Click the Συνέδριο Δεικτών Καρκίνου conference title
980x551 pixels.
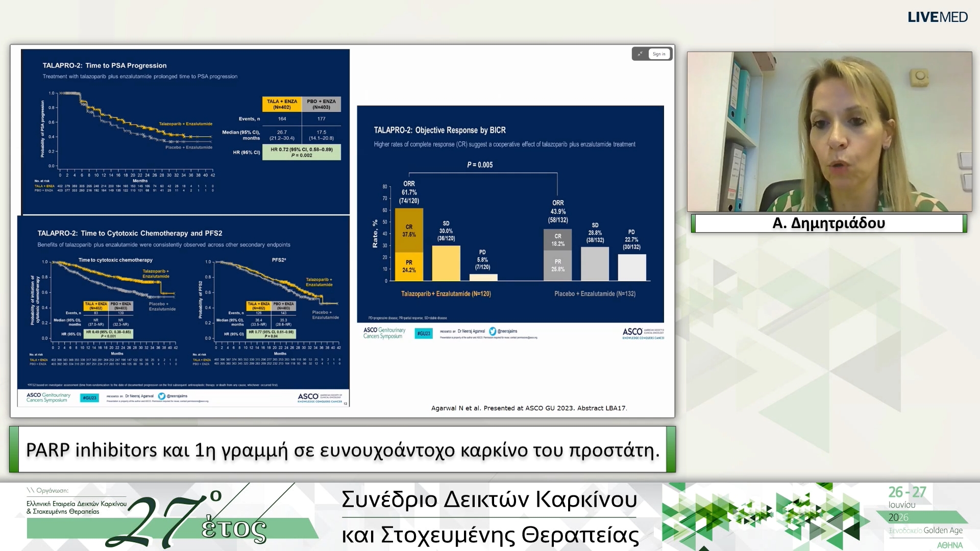tap(489, 499)
